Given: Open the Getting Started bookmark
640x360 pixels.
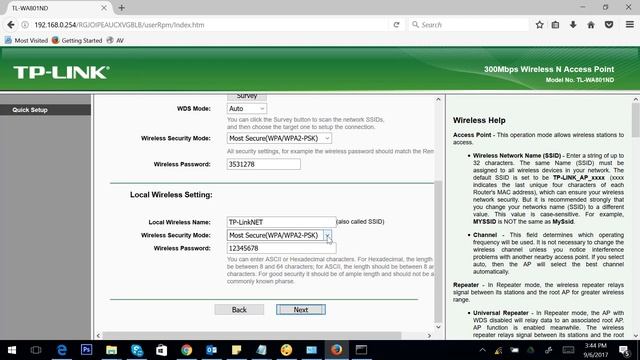Looking at the screenshot, I should 77,40.
